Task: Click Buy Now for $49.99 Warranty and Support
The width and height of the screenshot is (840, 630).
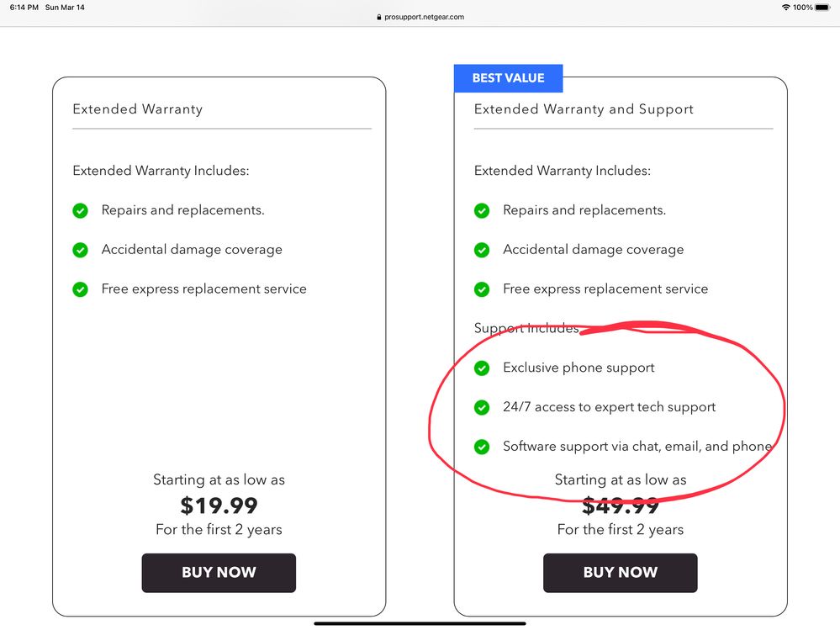Action: click(620, 572)
